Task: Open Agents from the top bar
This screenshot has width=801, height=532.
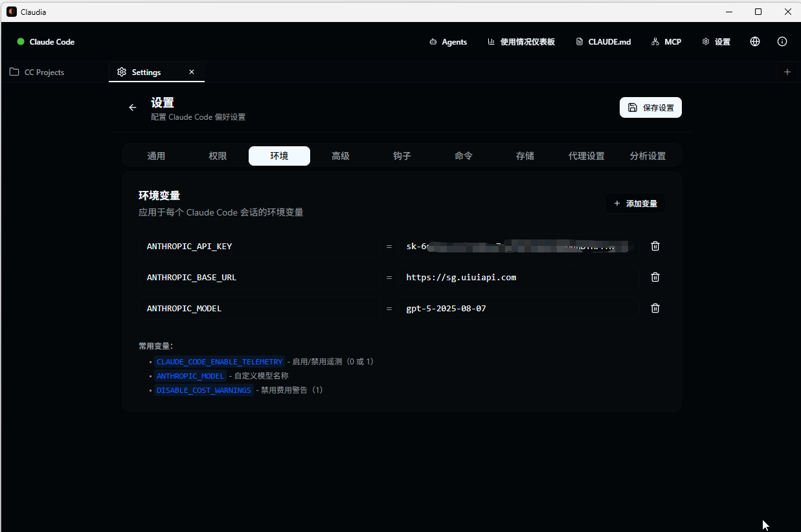Action: [x=448, y=41]
